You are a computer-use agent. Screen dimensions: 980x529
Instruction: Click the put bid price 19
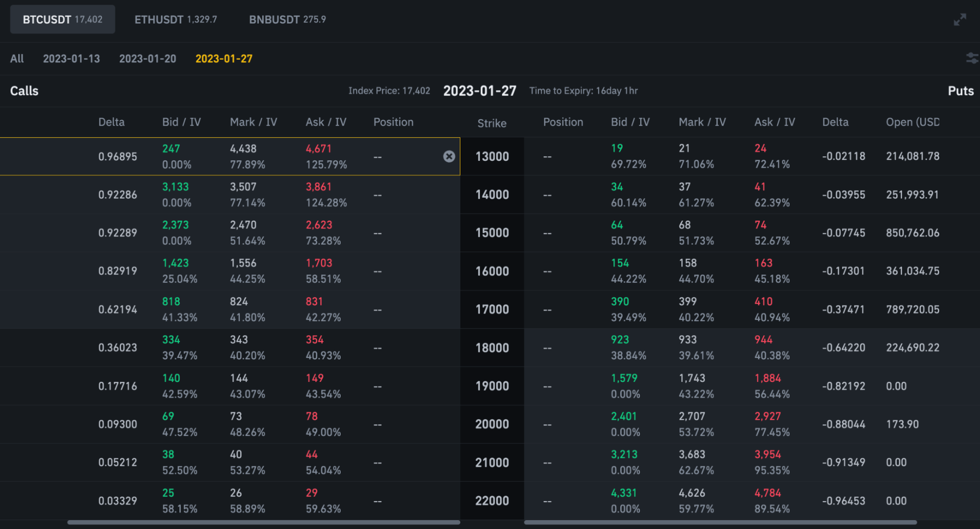point(617,148)
